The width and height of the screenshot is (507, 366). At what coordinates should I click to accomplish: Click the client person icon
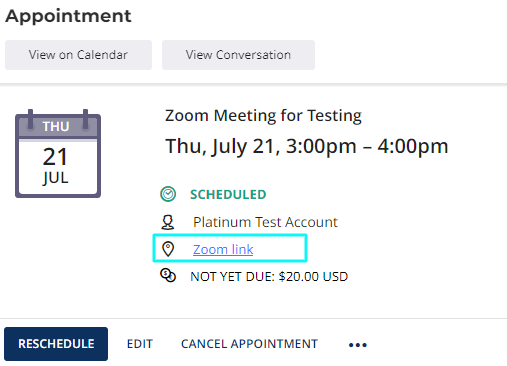168,222
